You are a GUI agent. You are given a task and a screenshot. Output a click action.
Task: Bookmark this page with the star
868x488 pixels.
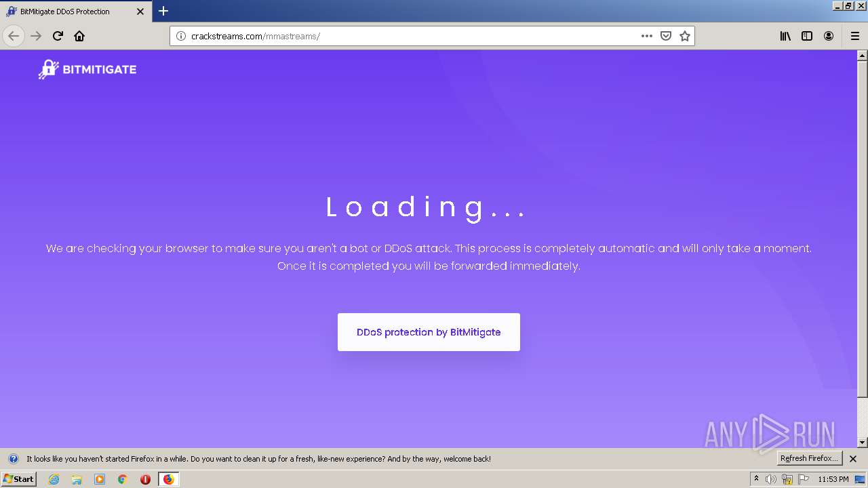685,36
